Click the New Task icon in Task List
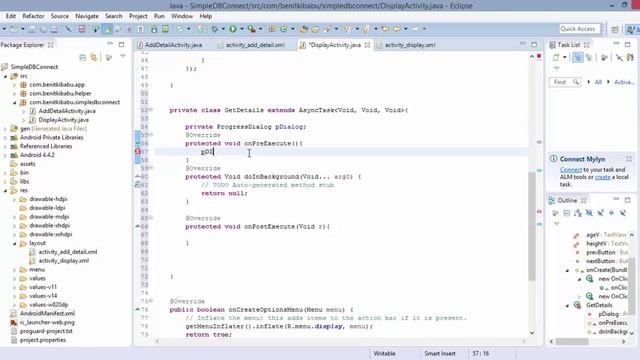Viewport: 640px width, 360px height. click(556, 58)
